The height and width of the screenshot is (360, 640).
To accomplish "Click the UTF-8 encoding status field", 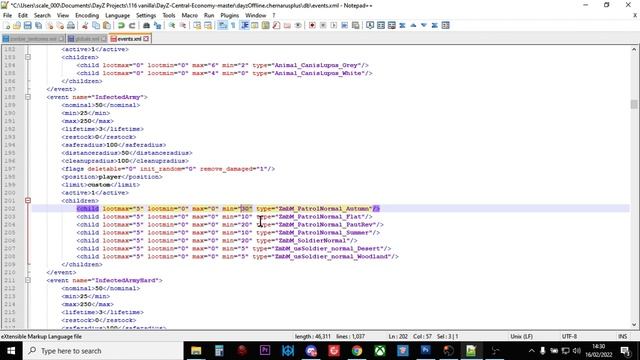I will [569, 336].
